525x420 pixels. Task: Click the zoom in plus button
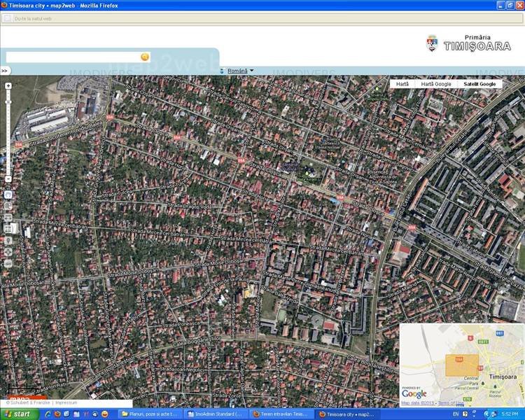tap(8, 85)
